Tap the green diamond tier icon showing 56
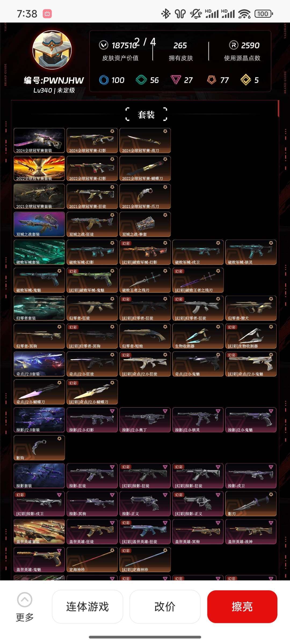Image resolution: width=290 pixels, height=644 pixels. click(x=141, y=80)
